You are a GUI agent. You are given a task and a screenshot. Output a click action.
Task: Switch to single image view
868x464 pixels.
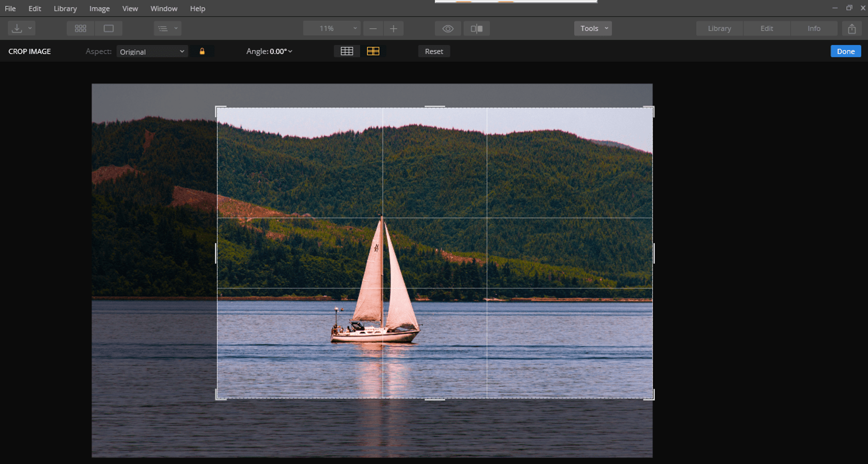pyautogui.click(x=109, y=28)
